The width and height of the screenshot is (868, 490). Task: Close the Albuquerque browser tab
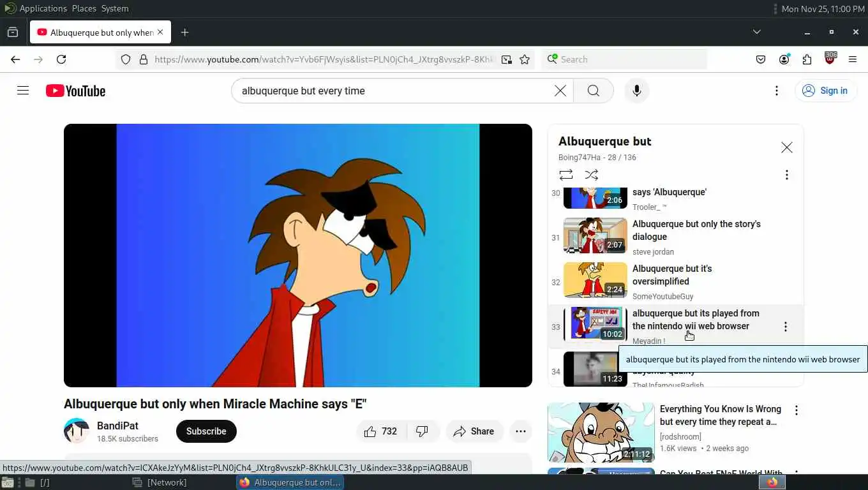pyautogui.click(x=160, y=32)
